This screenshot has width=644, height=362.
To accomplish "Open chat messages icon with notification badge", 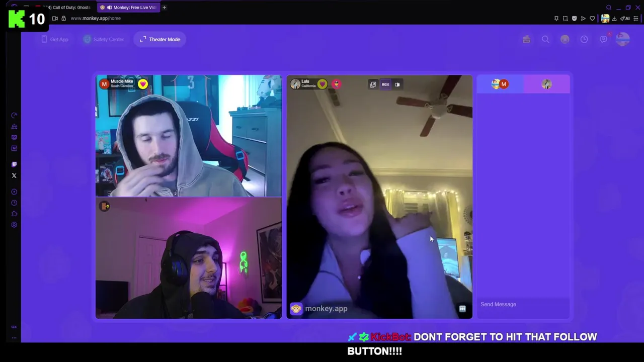I will 604,39.
